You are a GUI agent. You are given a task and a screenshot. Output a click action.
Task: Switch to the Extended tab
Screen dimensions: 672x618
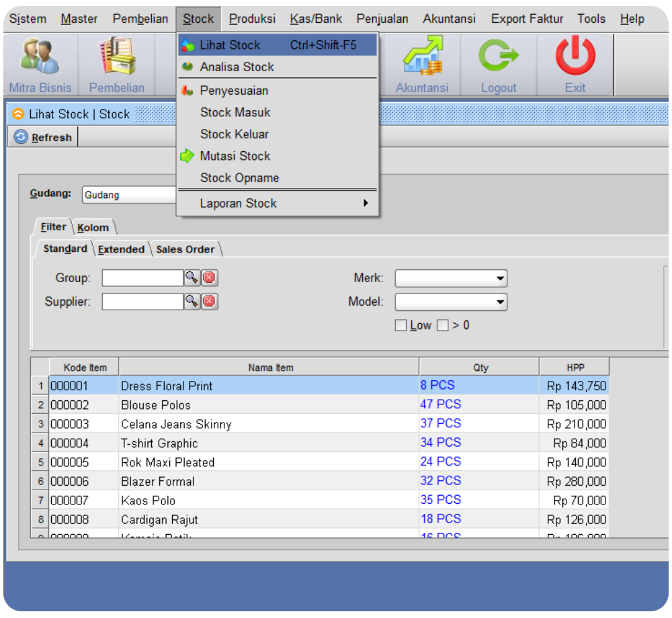121,250
